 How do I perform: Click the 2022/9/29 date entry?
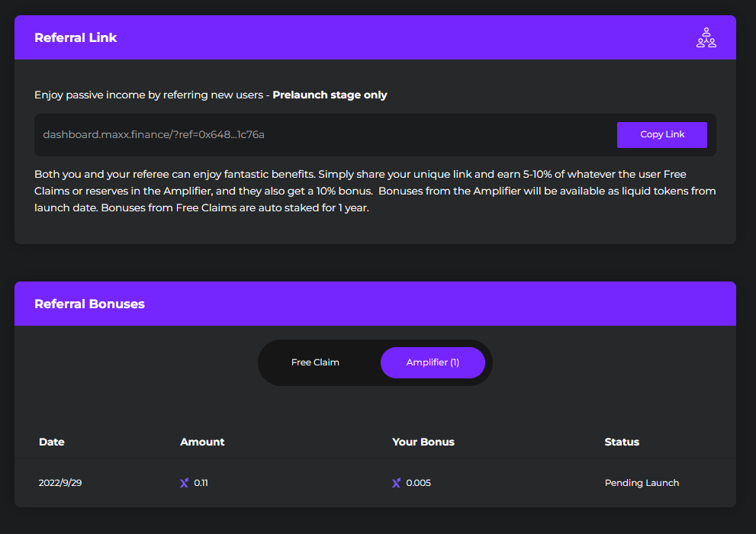tap(60, 483)
